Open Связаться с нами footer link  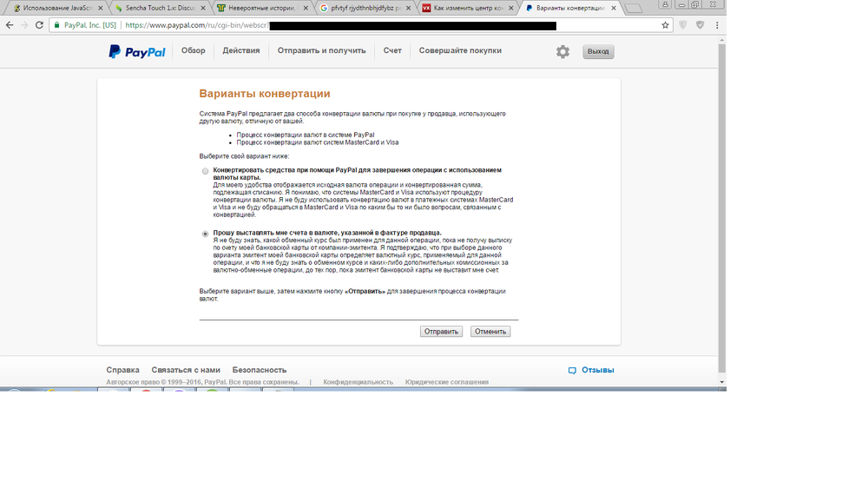186,370
